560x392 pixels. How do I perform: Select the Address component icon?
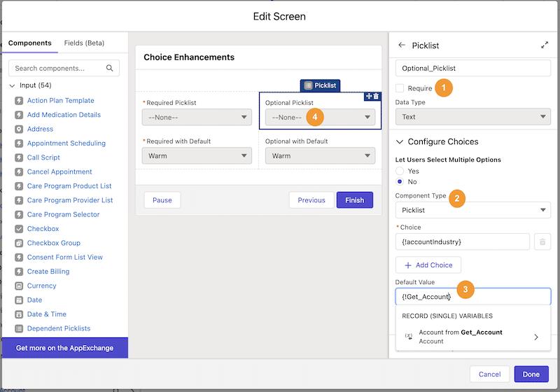pos(19,129)
